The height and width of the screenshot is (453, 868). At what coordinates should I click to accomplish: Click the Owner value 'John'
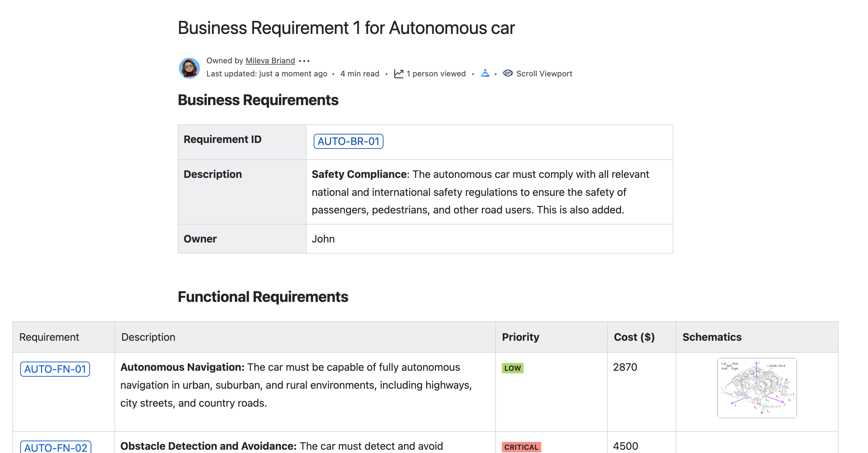(x=323, y=239)
